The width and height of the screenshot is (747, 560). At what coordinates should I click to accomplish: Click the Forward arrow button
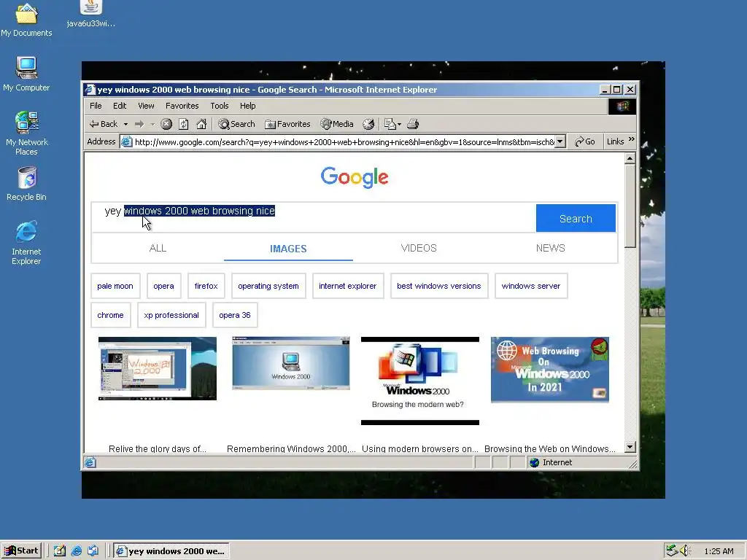(x=139, y=124)
